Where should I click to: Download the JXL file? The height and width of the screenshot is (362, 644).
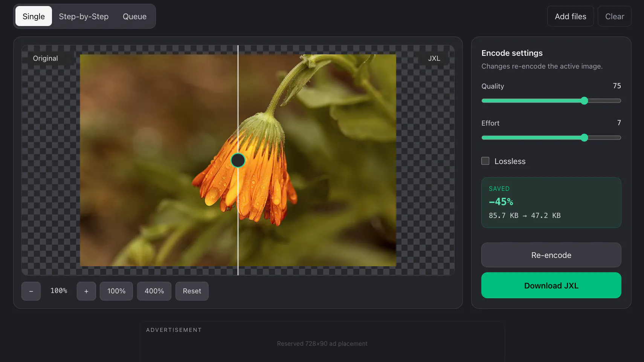point(551,285)
